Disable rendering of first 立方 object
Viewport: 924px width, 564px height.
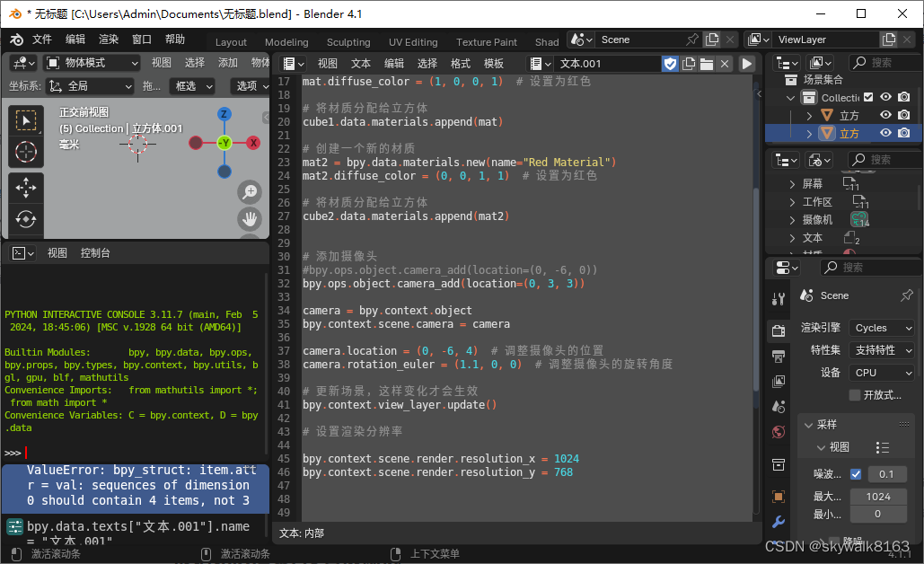[904, 115]
